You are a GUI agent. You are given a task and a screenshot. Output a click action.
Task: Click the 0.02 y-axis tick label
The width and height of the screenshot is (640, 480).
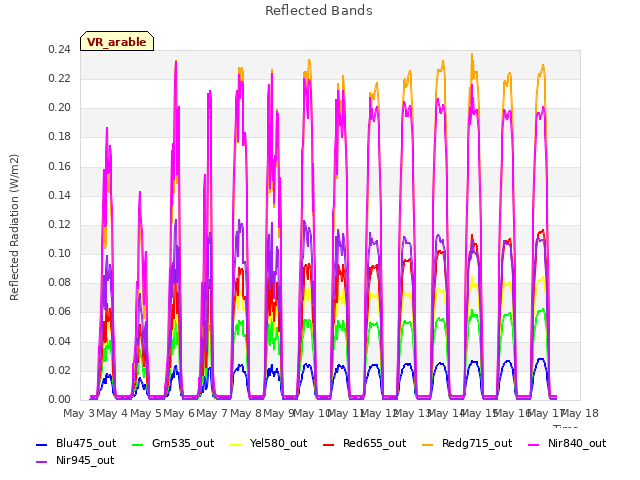click(x=60, y=371)
